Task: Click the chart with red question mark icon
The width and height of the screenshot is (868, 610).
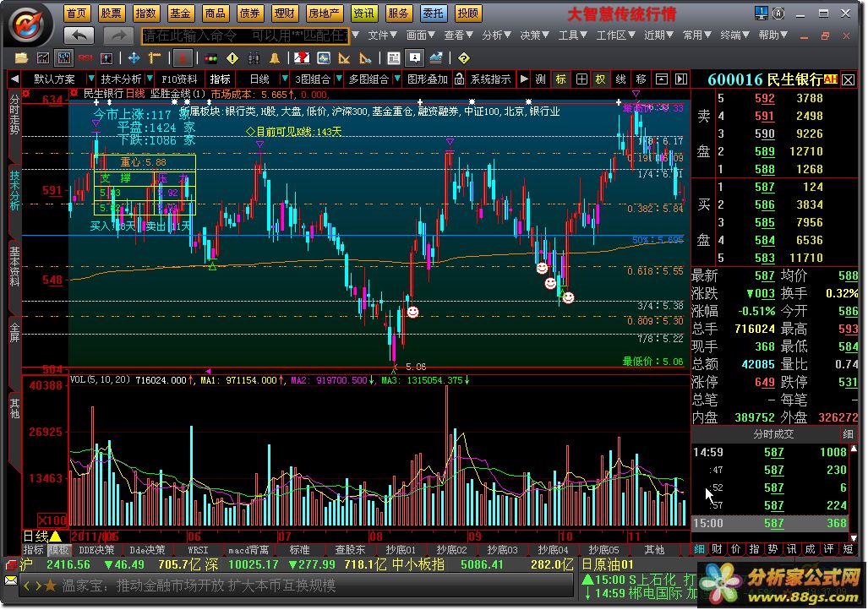Action: 302,58
